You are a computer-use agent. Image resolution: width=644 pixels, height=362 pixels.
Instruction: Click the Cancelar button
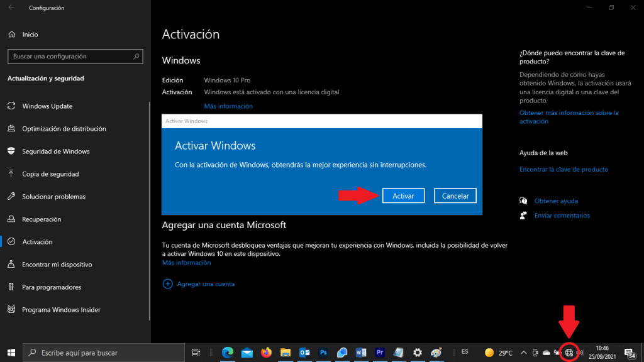[455, 196]
